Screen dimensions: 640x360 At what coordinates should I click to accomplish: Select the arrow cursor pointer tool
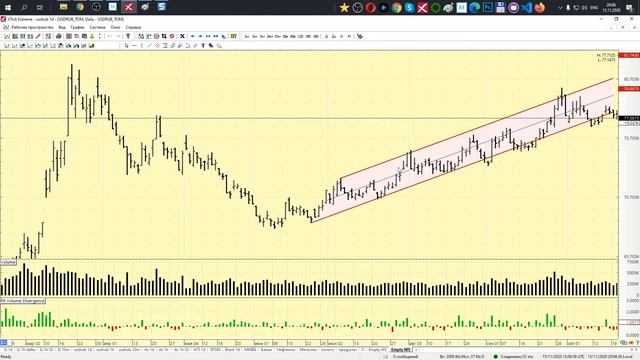[127, 46]
